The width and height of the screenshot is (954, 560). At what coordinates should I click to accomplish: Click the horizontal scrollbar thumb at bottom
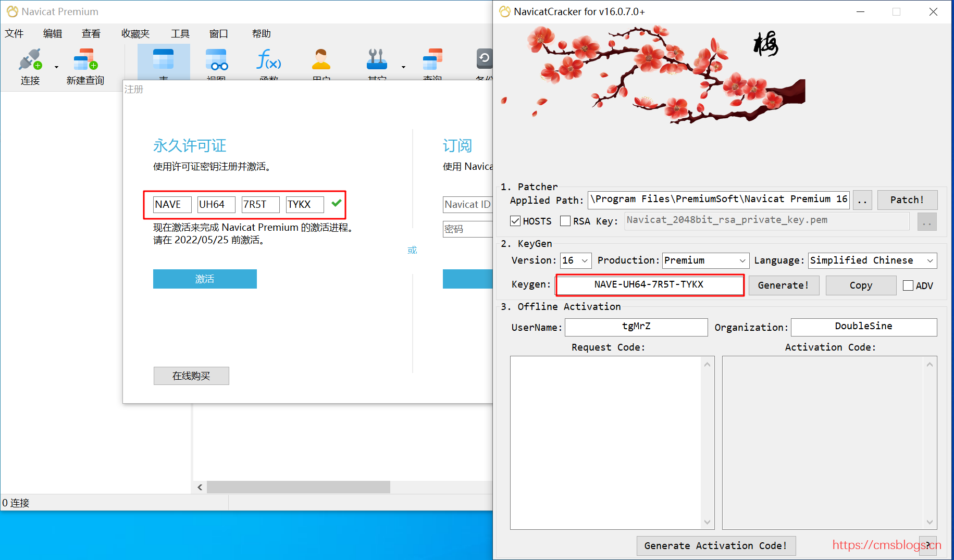point(299,487)
